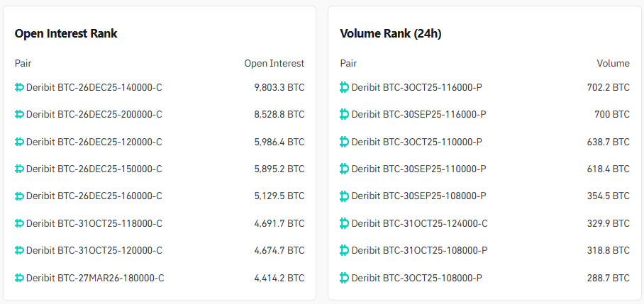The height and width of the screenshot is (304, 644).
Task: Open pair Deribit BTC-31OCT25-108000-P
Action: click(420, 251)
